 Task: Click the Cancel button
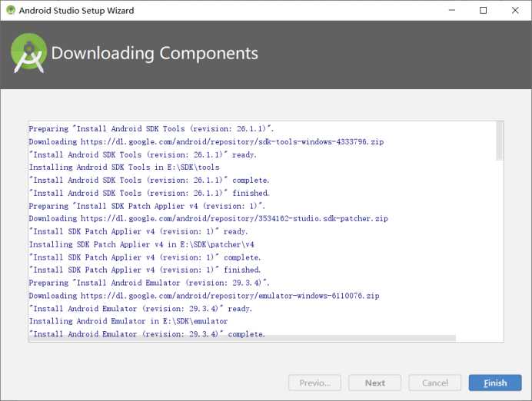click(x=435, y=383)
